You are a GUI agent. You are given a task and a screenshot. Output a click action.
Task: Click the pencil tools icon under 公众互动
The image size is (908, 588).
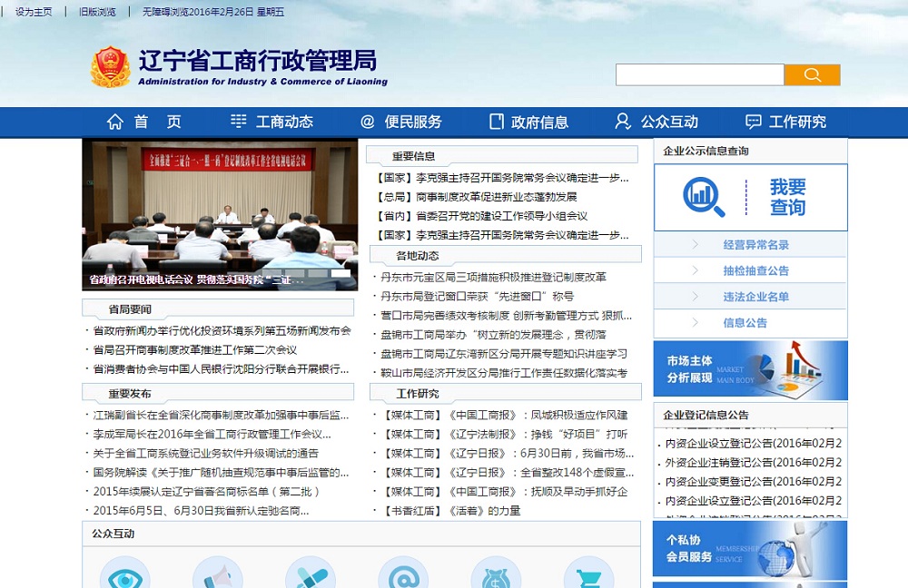pos(311,574)
